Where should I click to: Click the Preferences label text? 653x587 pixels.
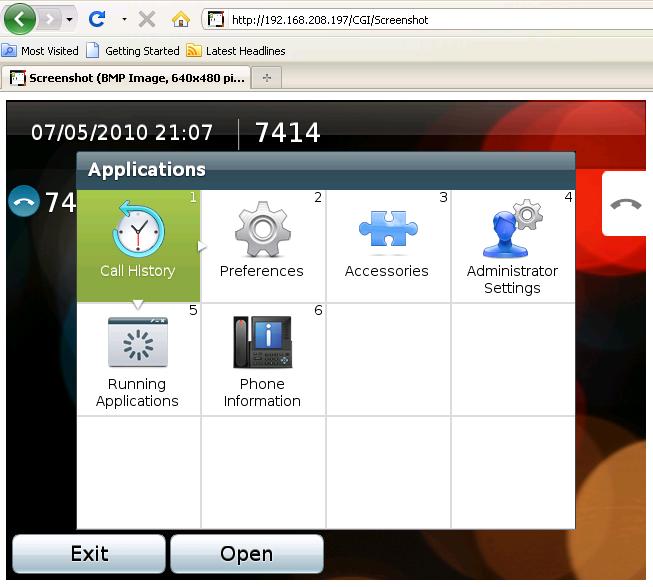[x=262, y=271]
